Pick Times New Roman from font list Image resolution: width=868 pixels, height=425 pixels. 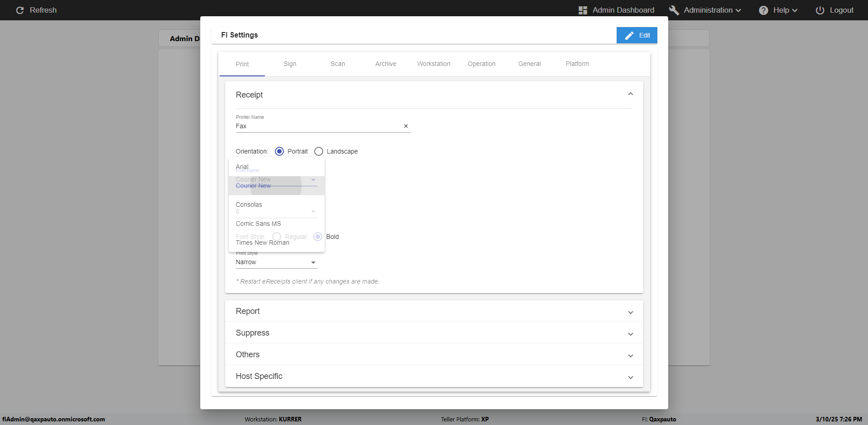[x=263, y=243]
